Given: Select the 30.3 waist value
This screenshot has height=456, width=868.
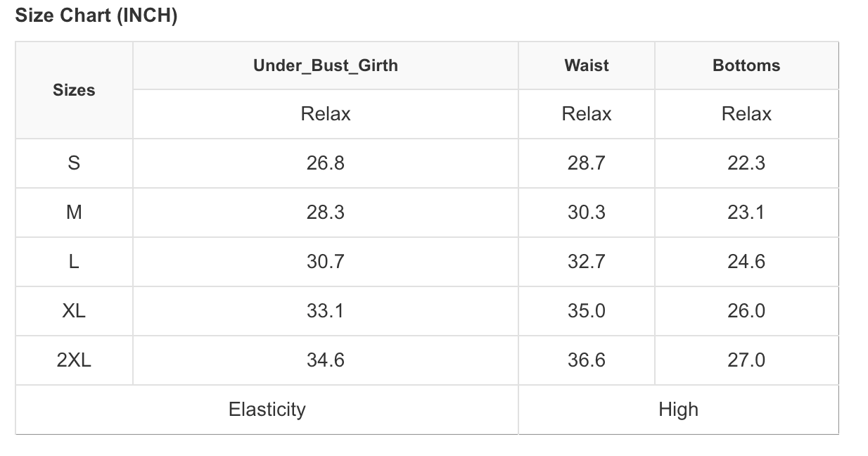Looking at the screenshot, I should pyautogui.click(x=586, y=213).
